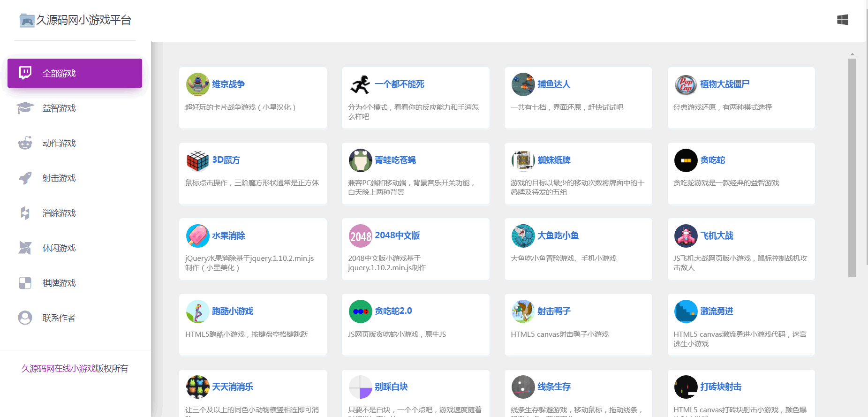Switch to 益智游戏 category
Image resolution: width=868 pixels, height=417 pixels.
[59, 108]
